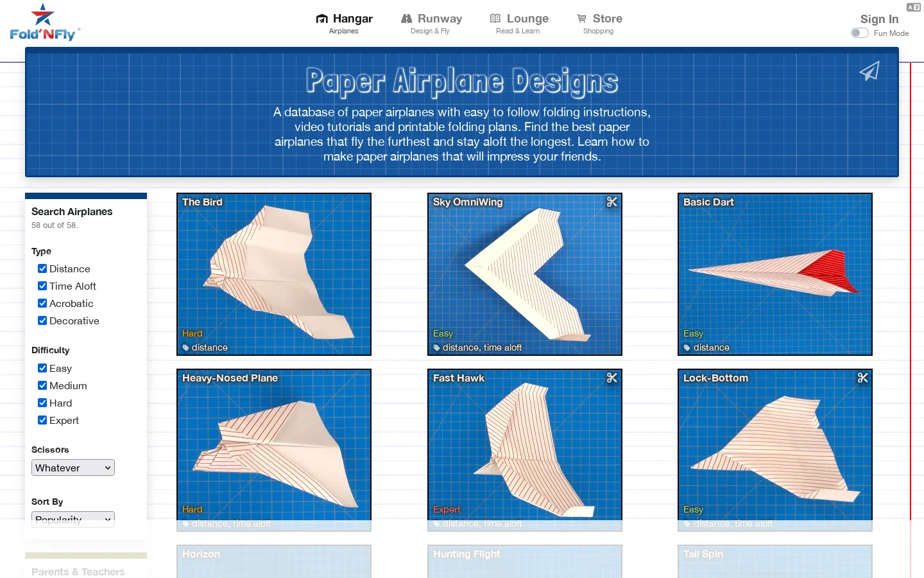Open the Basic Dart airplane card
This screenshot has width=924, height=578.
coord(775,274)
